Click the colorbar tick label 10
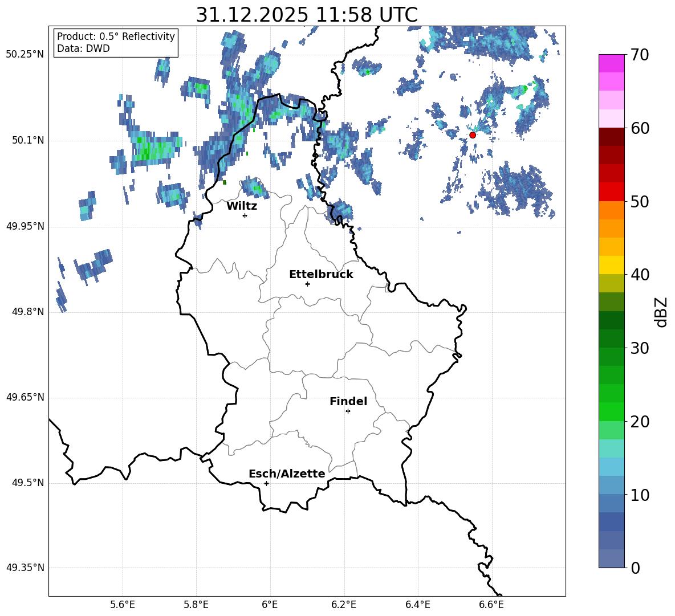The image size is (675, 616). (640, 495)
